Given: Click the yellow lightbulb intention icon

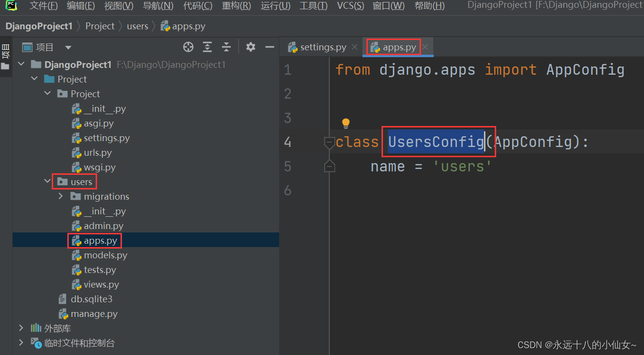Looking at the screenshot, I should click(x=346, y=123).
